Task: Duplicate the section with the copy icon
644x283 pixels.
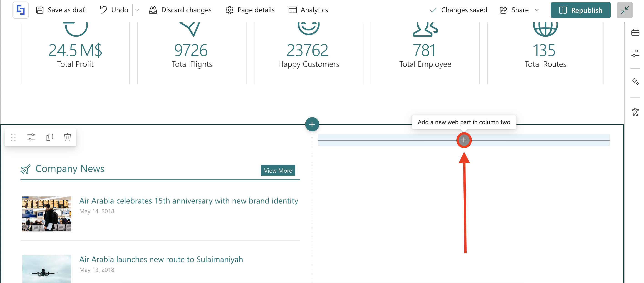Action: click(x=50, y=137)
